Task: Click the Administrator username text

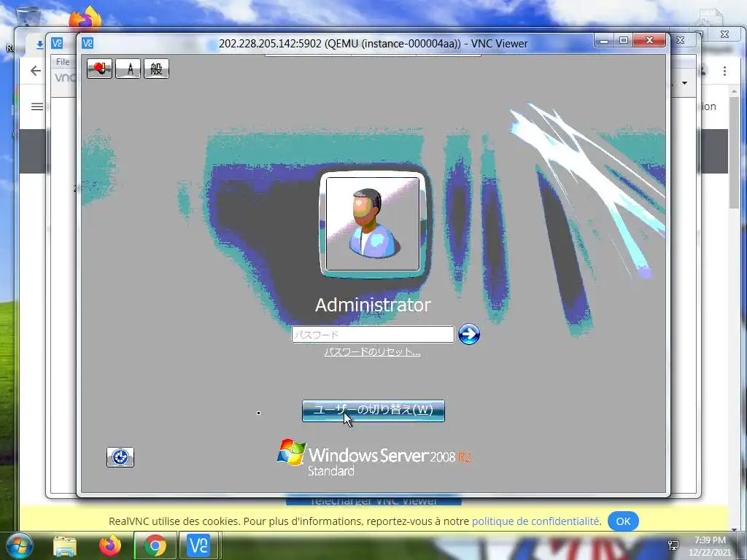Action: [x=373, y=305]
